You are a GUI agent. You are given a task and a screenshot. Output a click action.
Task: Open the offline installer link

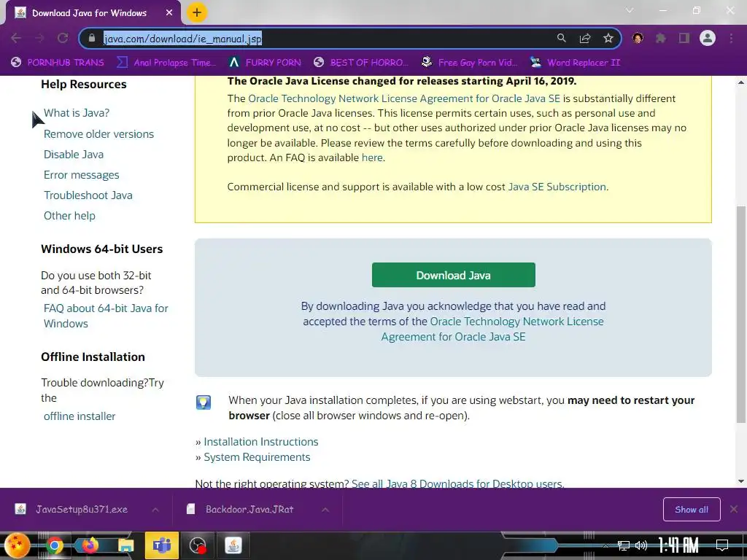tap(79, 416)
